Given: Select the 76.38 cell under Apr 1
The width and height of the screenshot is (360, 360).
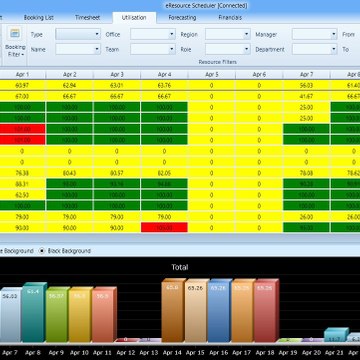Looking at the screenshot, I should point(22,173).
